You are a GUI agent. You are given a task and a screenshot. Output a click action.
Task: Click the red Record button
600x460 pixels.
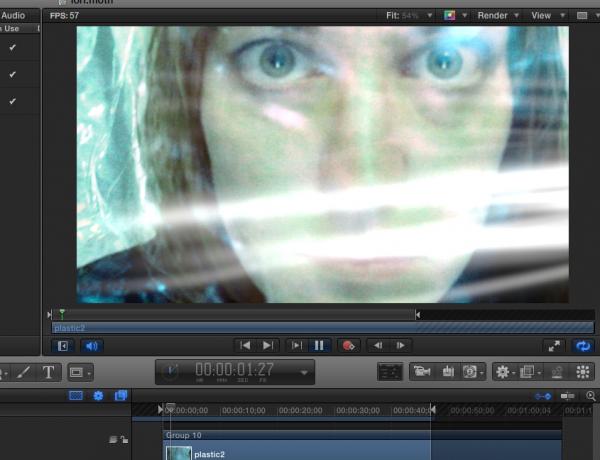point(347,346)
